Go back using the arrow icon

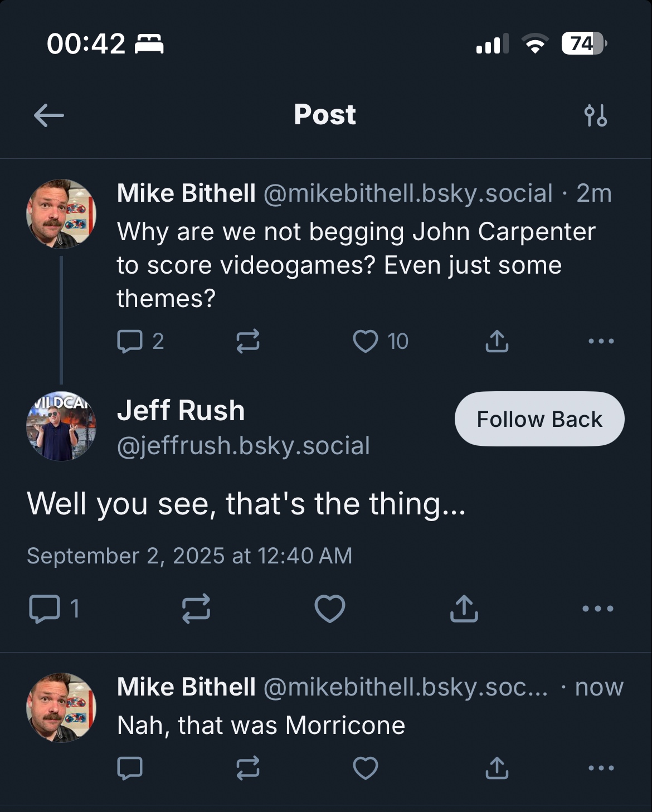click(49, 116)
